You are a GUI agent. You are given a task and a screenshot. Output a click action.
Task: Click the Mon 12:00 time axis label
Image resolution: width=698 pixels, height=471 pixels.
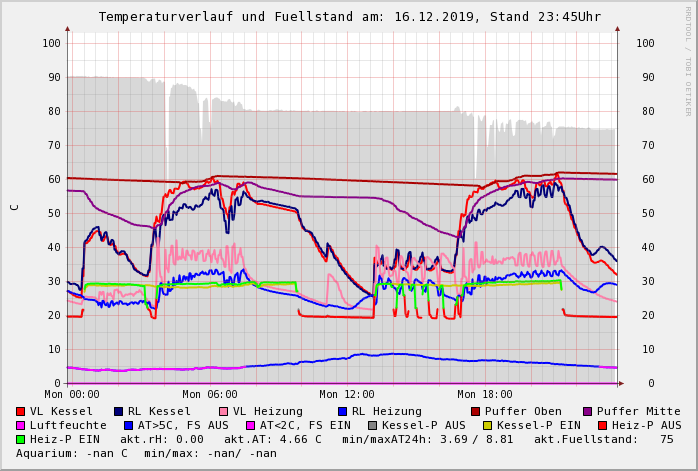pyautogui.click(x=347, y=394)
